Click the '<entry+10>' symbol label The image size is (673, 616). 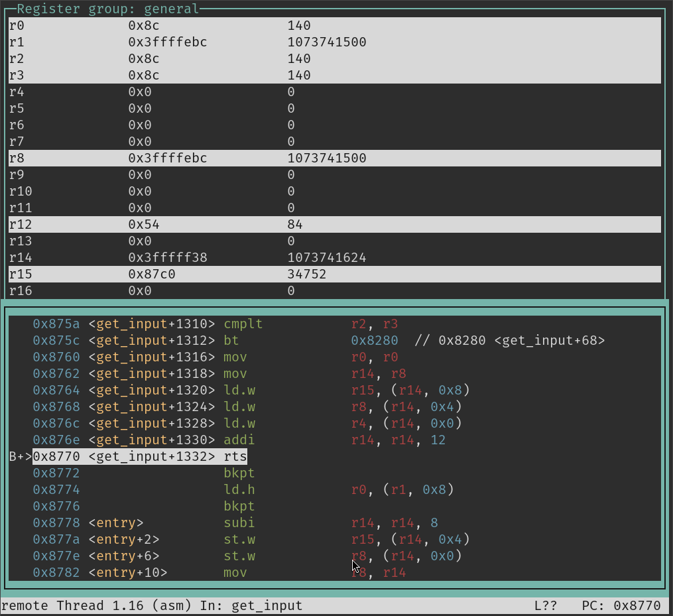click(127, 573)
